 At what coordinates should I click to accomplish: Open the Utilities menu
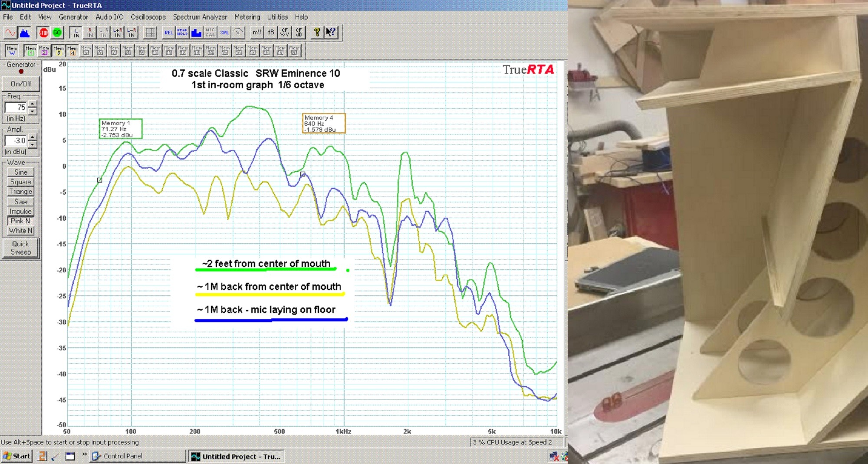277,17
